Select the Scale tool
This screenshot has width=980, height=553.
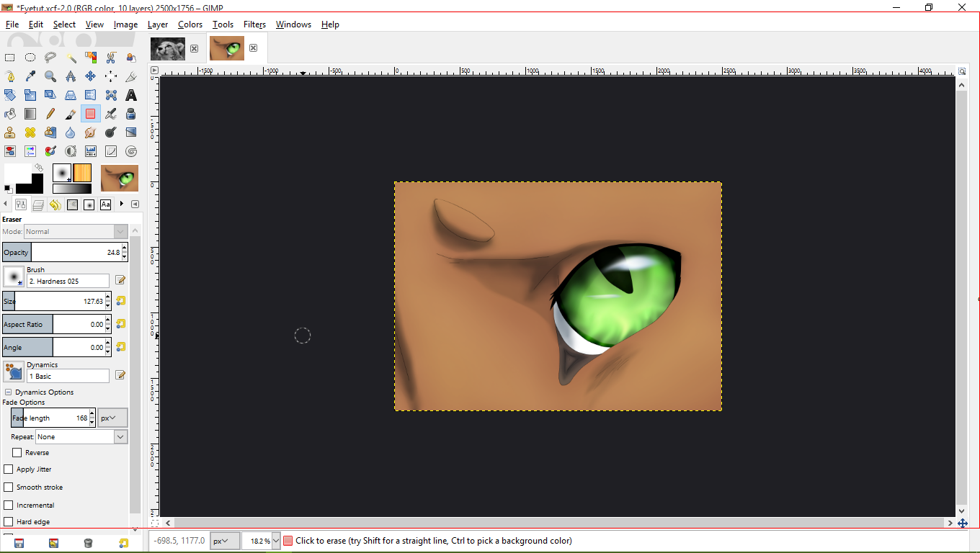30,95
